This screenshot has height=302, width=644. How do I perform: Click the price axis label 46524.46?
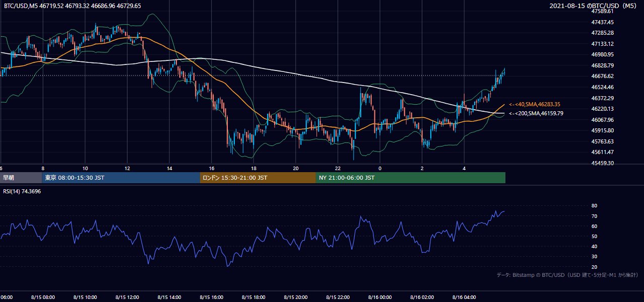click(602, 87)
